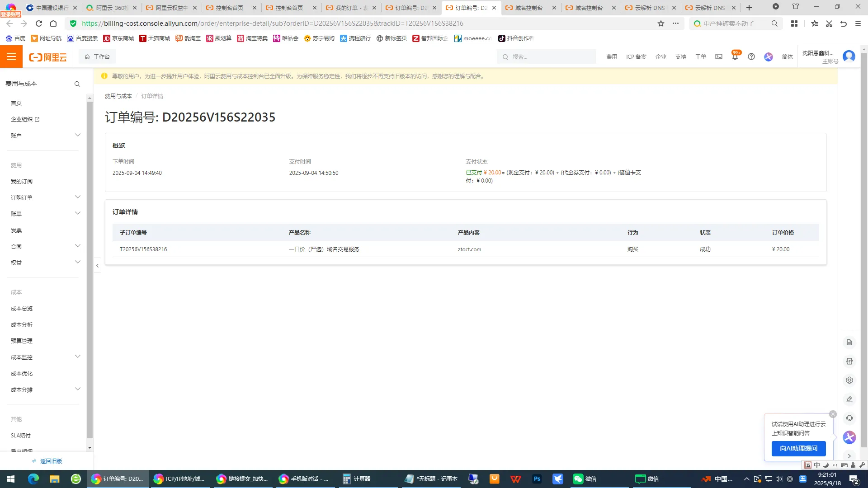Open the AI assistant icon in header
This screenshot has width=868, height=488.
[x=769, y=57]
